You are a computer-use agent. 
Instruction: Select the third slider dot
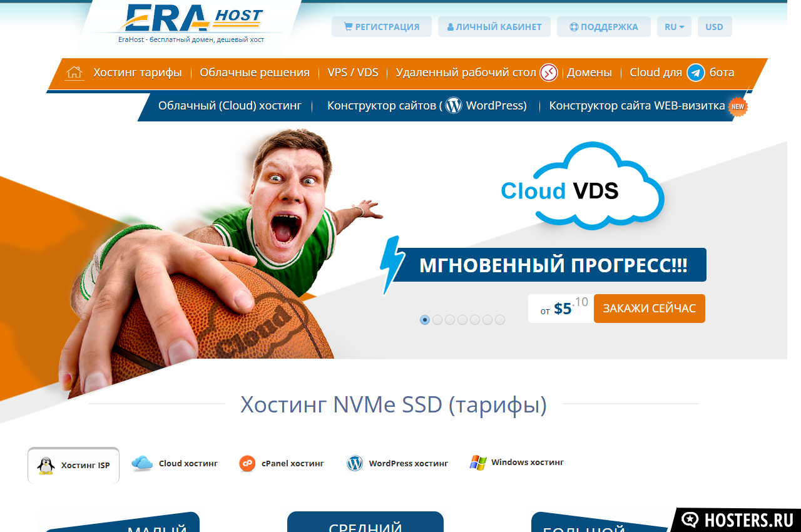pyautogui.click(x=450, y=320)
